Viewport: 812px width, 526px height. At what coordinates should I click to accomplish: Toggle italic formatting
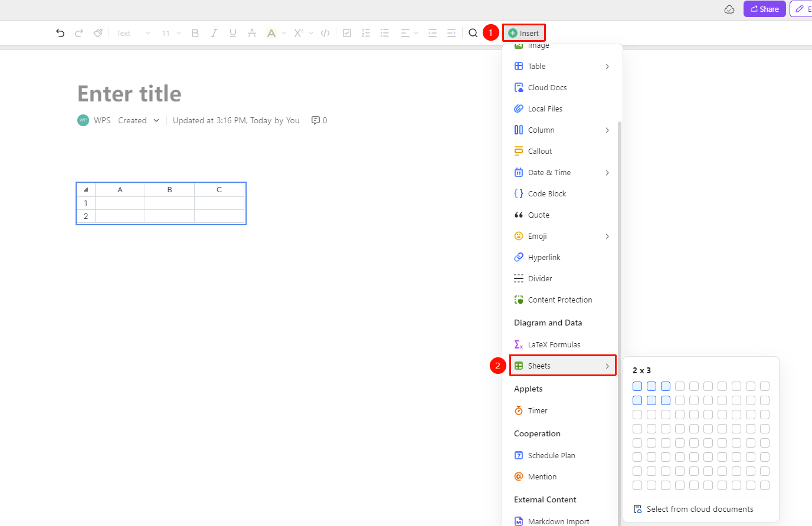(x=214, y=33)
